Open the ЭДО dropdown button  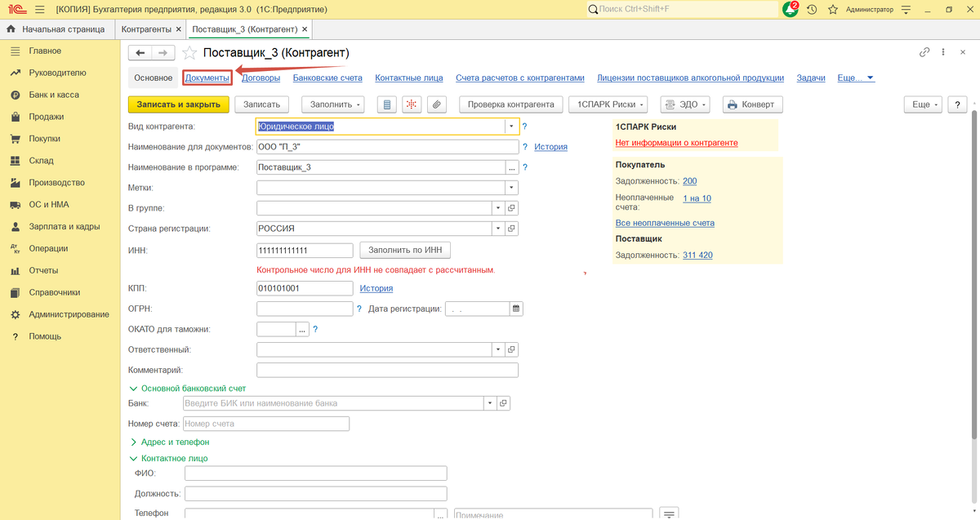(685, 104)
